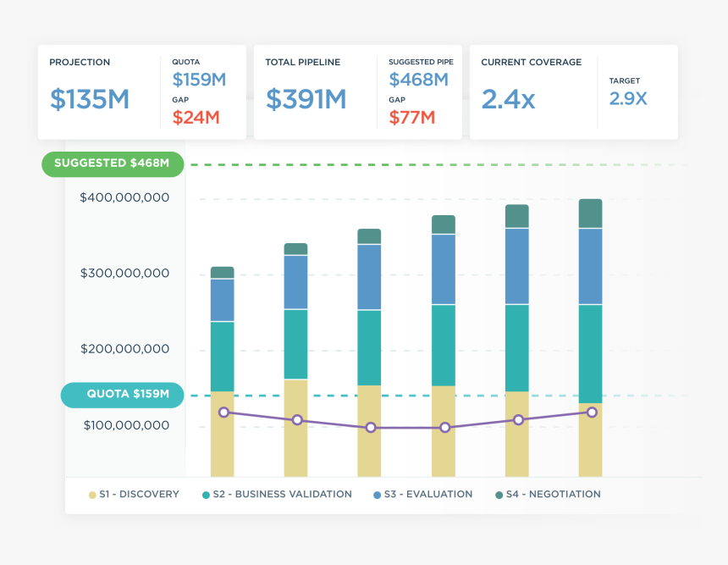Click the teal Business Validation segment of the fifth bar
Image resolution: width=728 pixels, height=565 pixels.
[516, 348]
